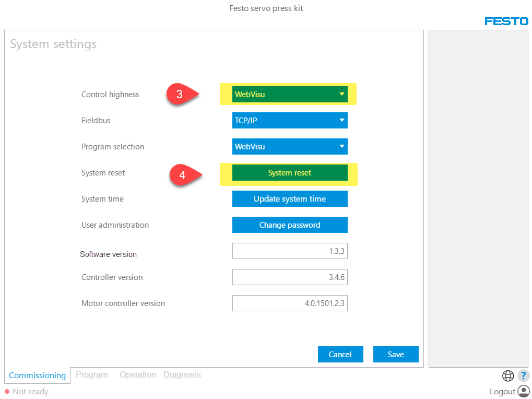Click the Festo servo press kit title
This screenshot has width=532, height=399.
click(266, 8)
